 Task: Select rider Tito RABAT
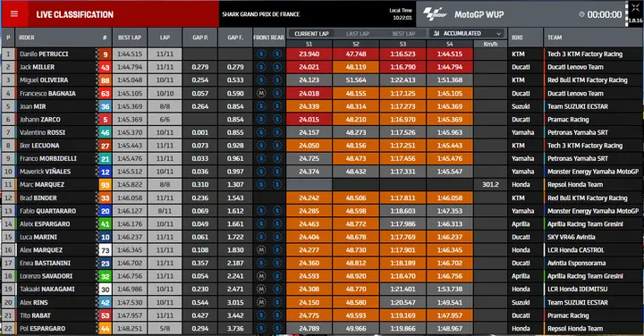click(x=35, y=315)
